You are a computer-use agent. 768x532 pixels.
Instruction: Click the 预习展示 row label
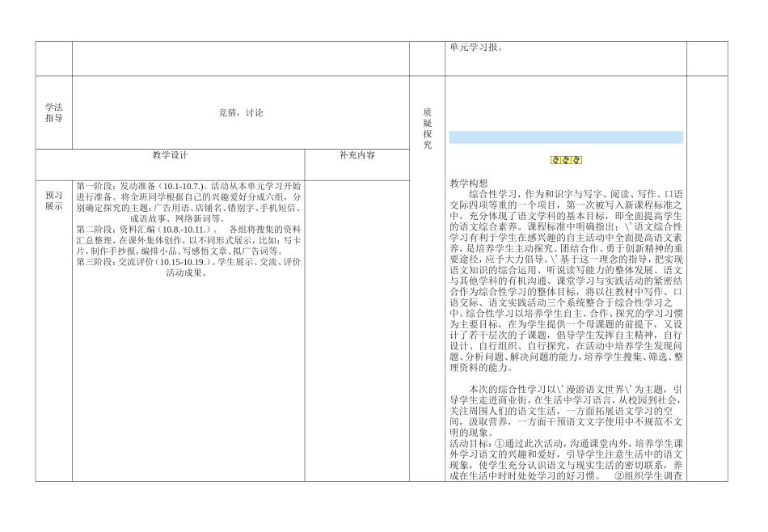point(54,201)
